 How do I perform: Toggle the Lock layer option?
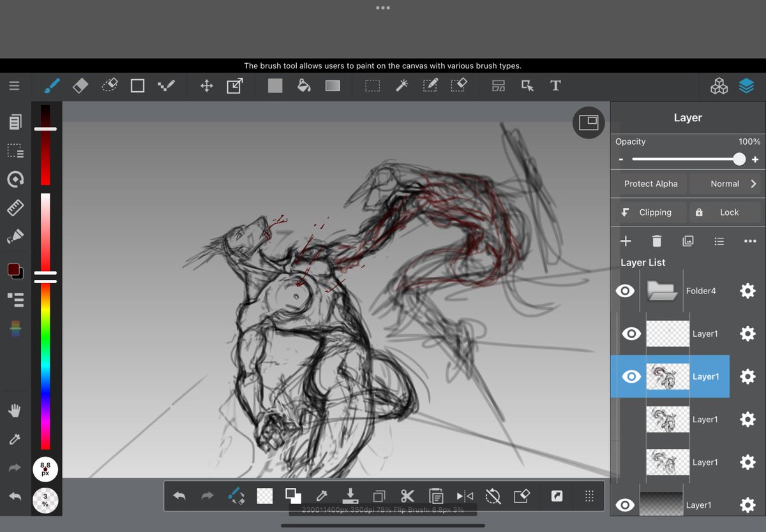click(x=726, y=212)
